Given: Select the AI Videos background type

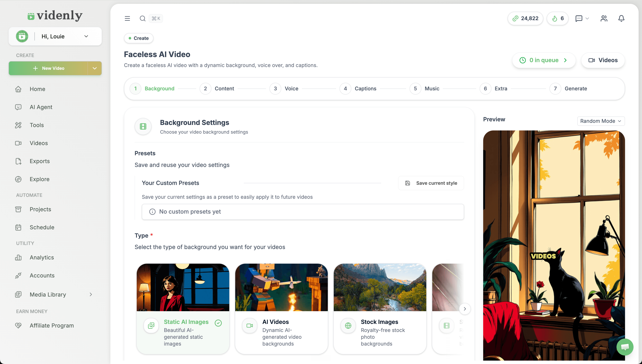Looking at the screenshot, I should [282, 309].
